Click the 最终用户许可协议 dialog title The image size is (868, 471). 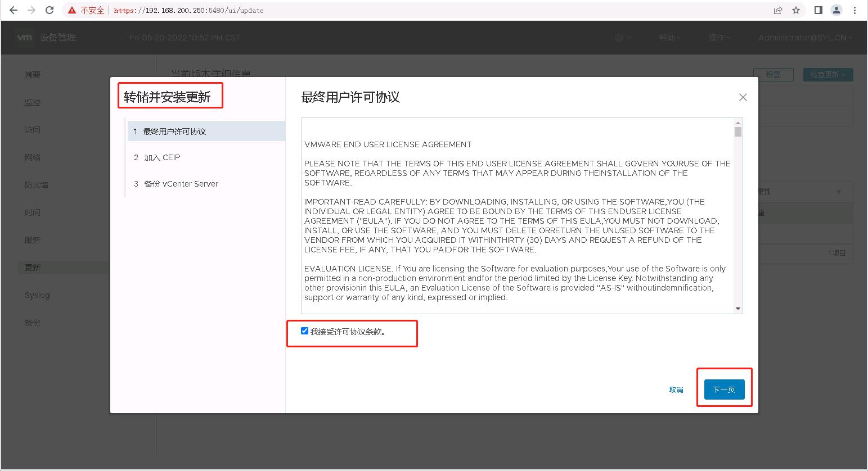(350, 97)
